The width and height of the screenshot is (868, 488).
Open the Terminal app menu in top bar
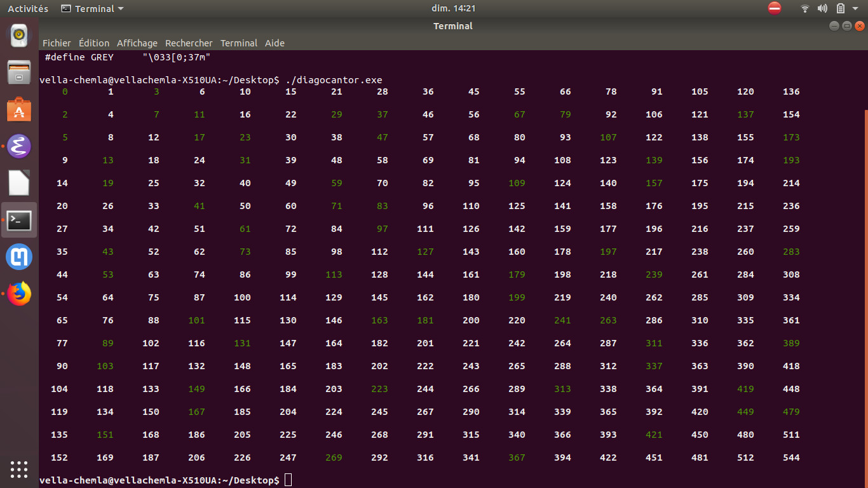93,8
